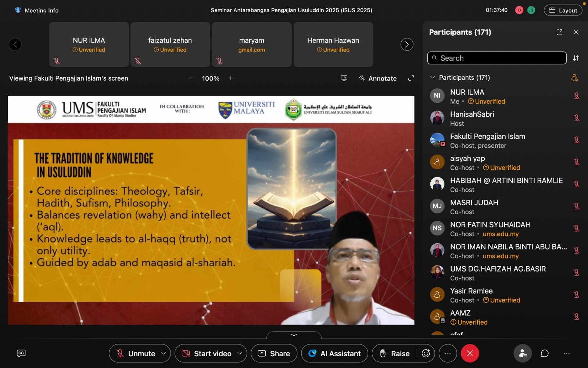
Task: Open video options arrow next to Start video
Action: 240,353
